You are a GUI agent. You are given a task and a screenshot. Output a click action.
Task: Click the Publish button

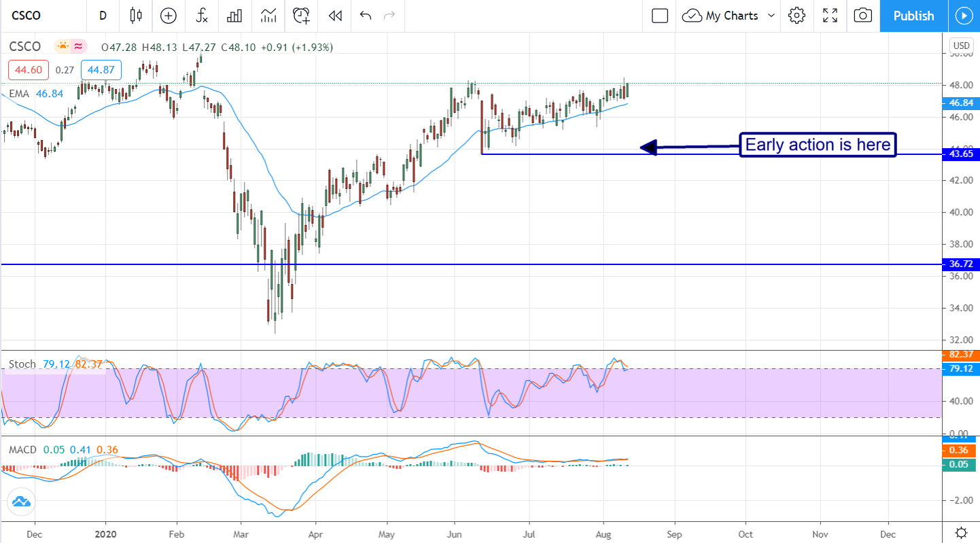913,16
